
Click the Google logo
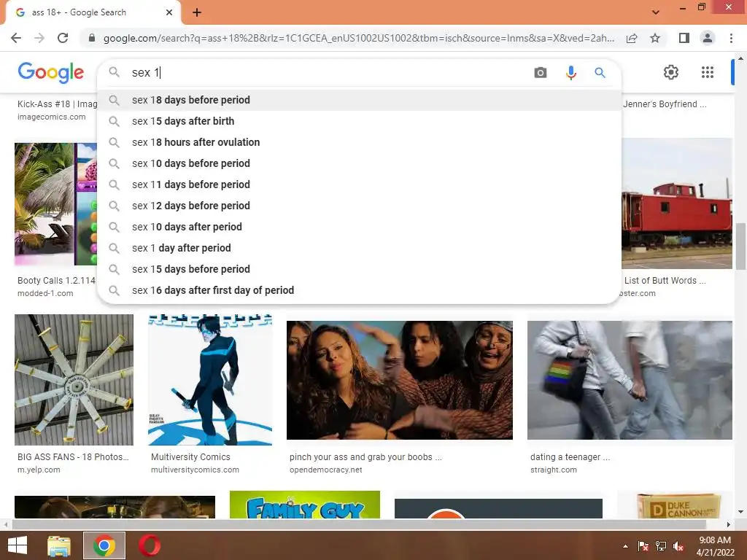[x=50, y=72]
